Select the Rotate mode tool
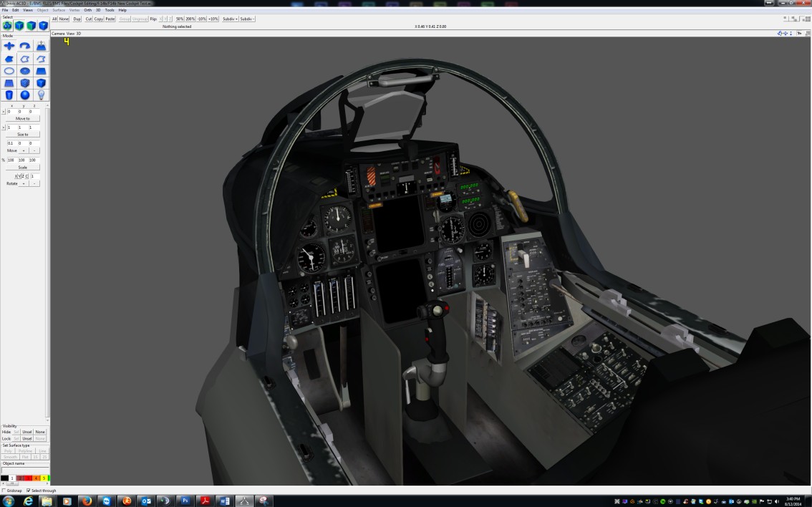Image resolution: width=812 pixels, height=507 pixels. (25, 46)
